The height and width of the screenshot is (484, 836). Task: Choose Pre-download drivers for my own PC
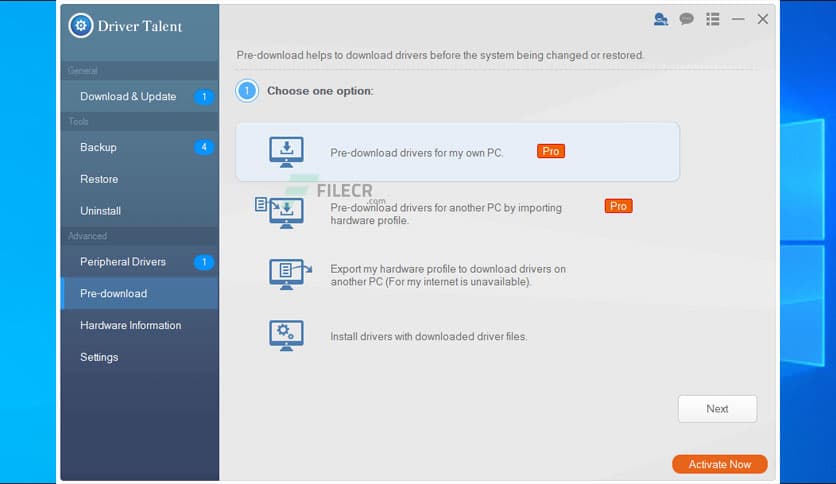click(457, 152)
